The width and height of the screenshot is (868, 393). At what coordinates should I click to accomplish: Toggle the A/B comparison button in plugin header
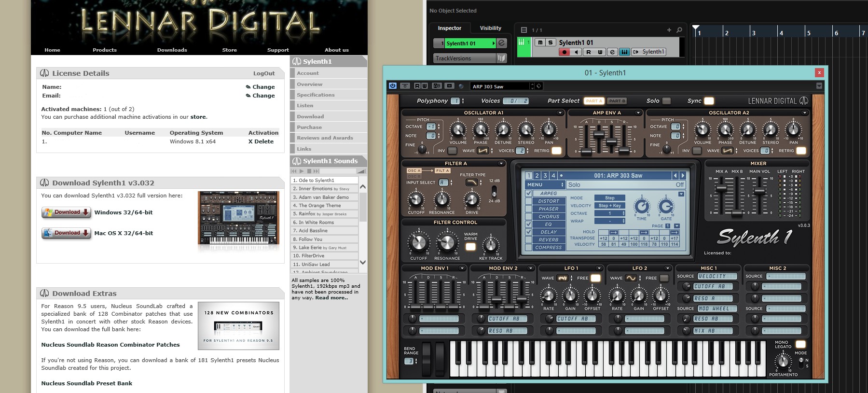[437, 86]
